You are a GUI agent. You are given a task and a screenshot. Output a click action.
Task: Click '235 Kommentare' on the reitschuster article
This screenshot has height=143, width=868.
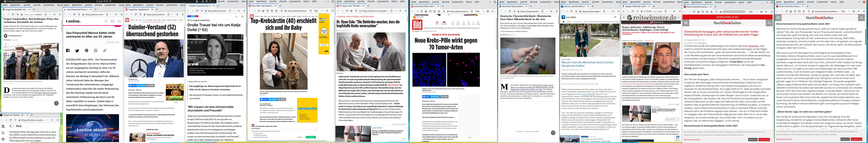click(649, 41)
